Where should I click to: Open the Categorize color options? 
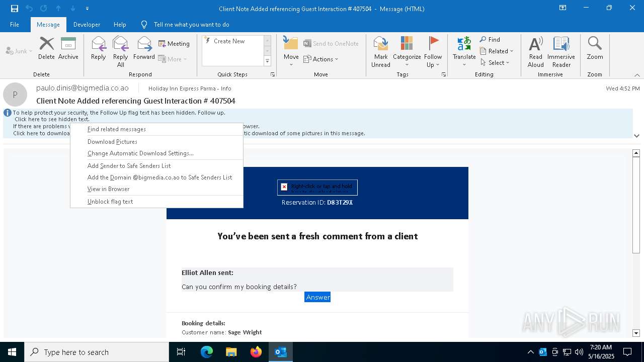407,51
